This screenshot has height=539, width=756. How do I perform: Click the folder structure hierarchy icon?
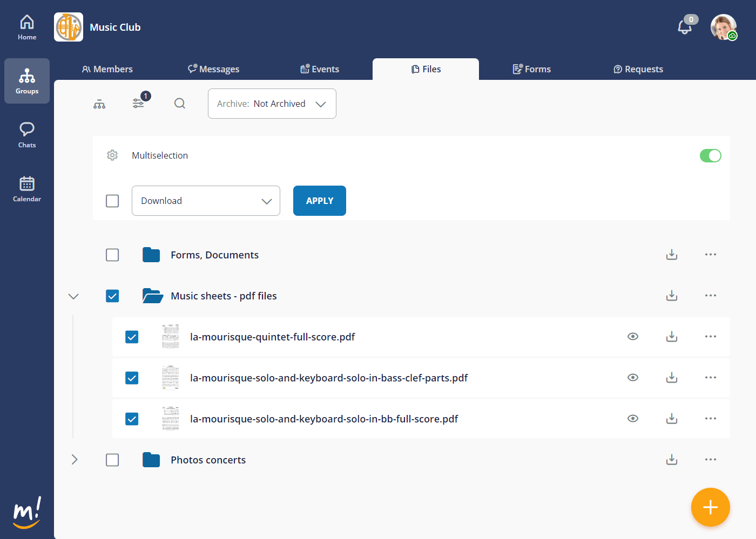(x=99, y=104)
